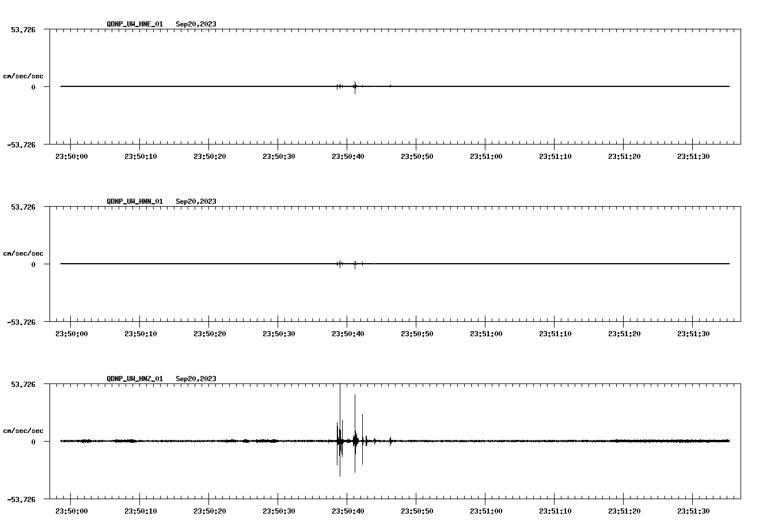Click the QDNP_UW_HNE_01 plot title
Screen dimensions: 782x532
(x=135, y=24)
